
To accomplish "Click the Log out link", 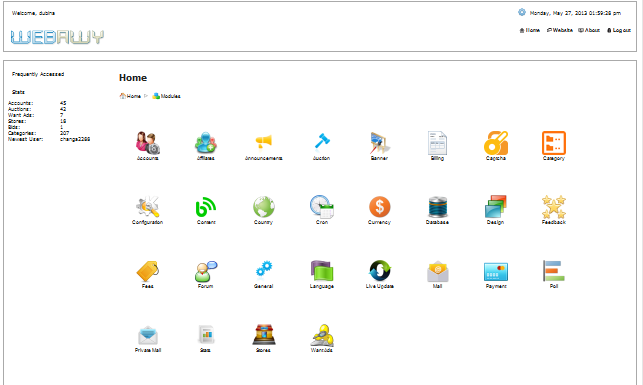I will [619, 30].
